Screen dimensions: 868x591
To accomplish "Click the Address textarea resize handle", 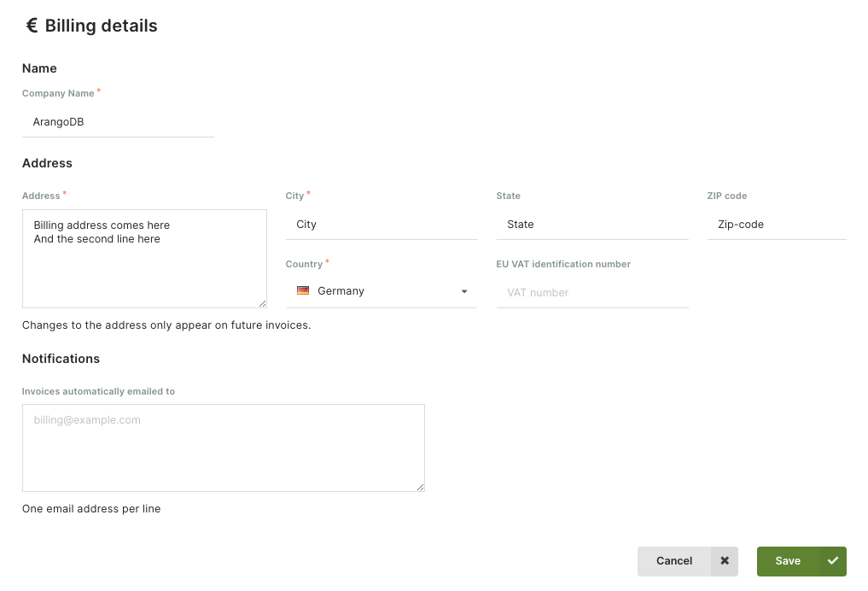I will [x=262, y=303].
